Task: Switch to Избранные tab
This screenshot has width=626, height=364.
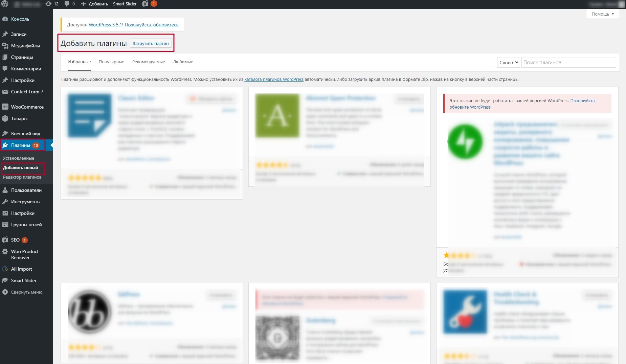Action: [79, 62]
